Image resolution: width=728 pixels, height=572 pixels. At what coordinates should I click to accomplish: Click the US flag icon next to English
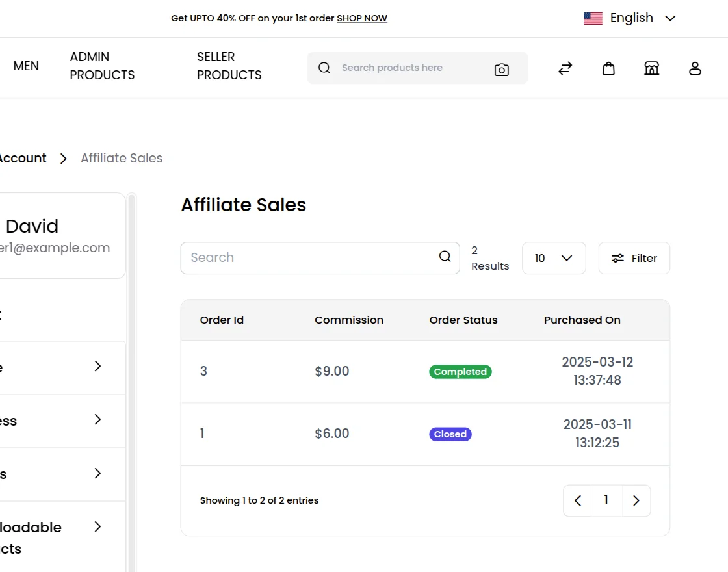tap(593, 18)
